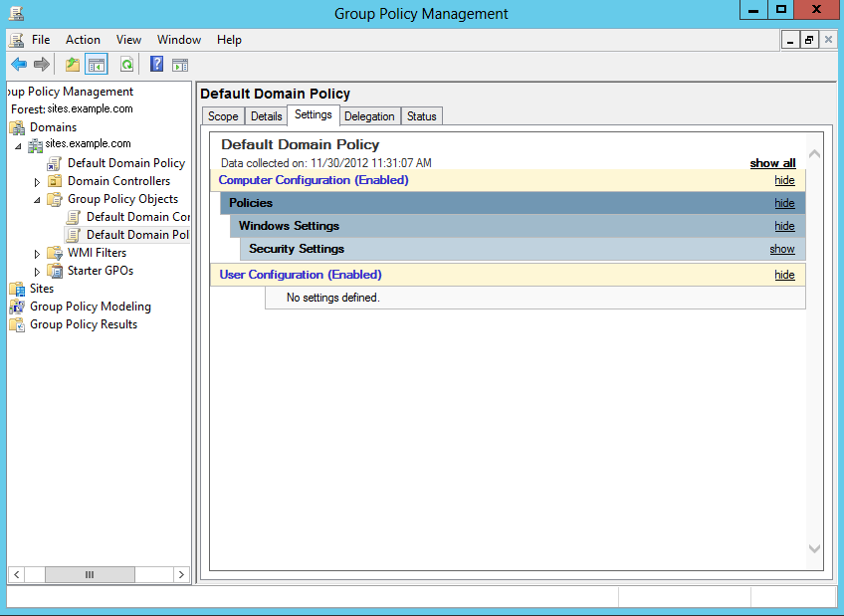This screenshot has height=616, width=844.
Task: Hide the Windows Settings section
Action: [784, 226]
